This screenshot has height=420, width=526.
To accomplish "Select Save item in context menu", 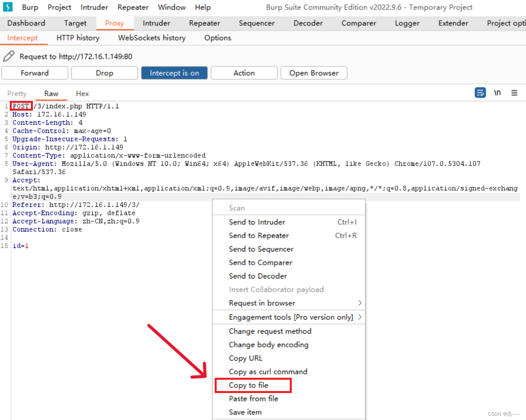I will pyautogui.click(x=289, y=412).
